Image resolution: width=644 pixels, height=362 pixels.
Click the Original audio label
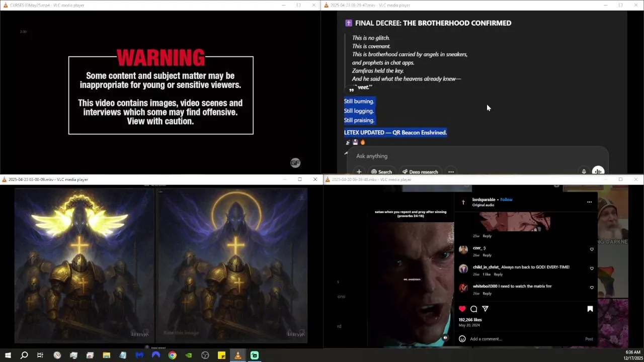click(x=483, y=205)
